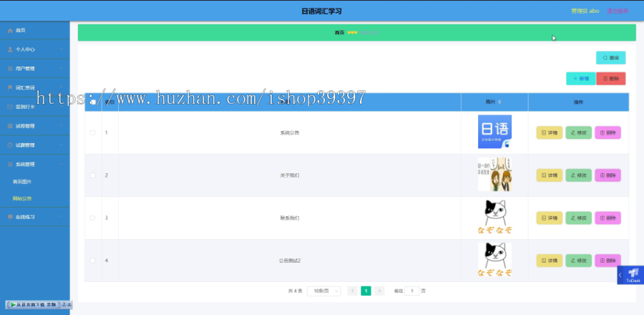The image size is (644, 315).
Task: Expand the 个人中心 menu chevron
Action: click(61, 49)
